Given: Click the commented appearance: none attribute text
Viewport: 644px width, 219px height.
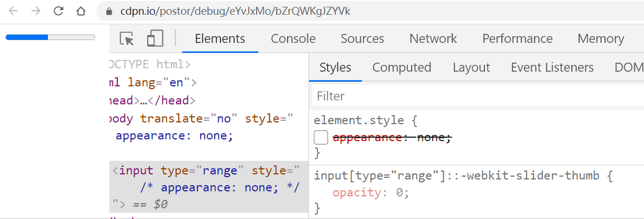Looking at the screenshot, I should coord(220,188).
